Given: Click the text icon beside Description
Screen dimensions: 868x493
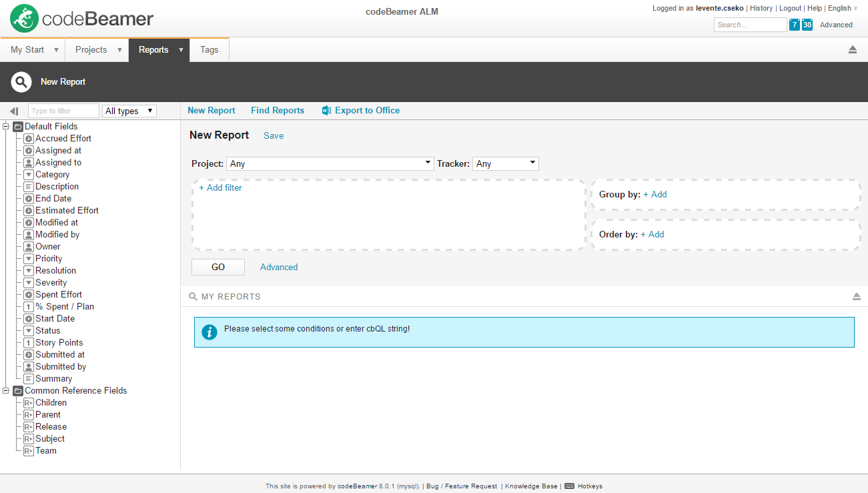Looking at the screenshot, I should pyautogui.click(x=29, y=187).
